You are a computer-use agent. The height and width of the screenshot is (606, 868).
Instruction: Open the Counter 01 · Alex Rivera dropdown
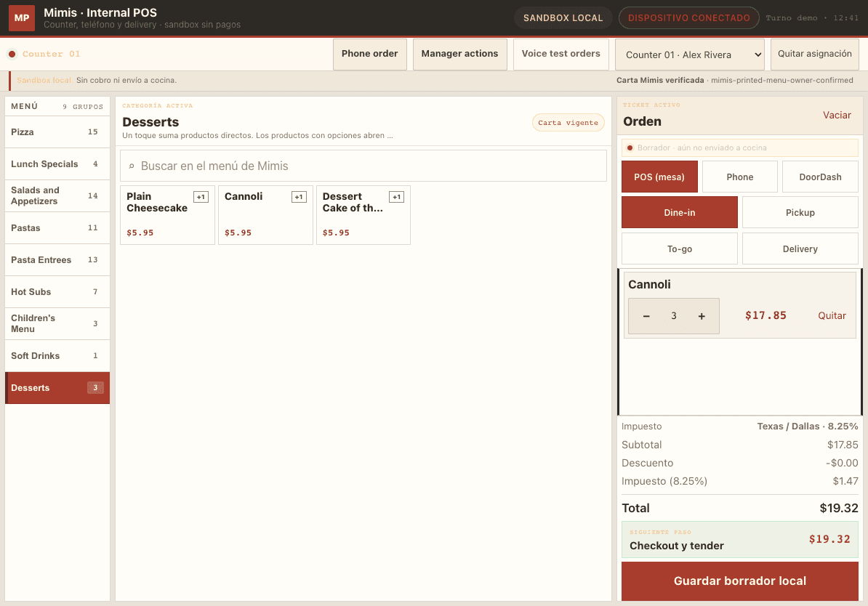coord(690,54)
